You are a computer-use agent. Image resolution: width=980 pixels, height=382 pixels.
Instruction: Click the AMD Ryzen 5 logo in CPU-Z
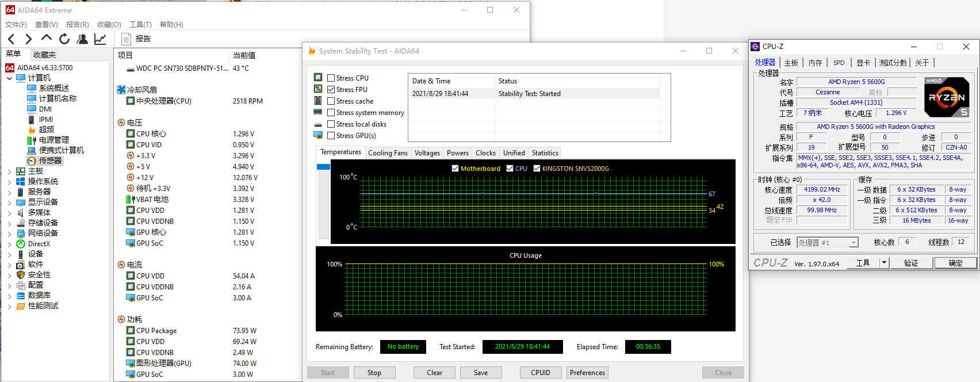[x=947, y=98]
